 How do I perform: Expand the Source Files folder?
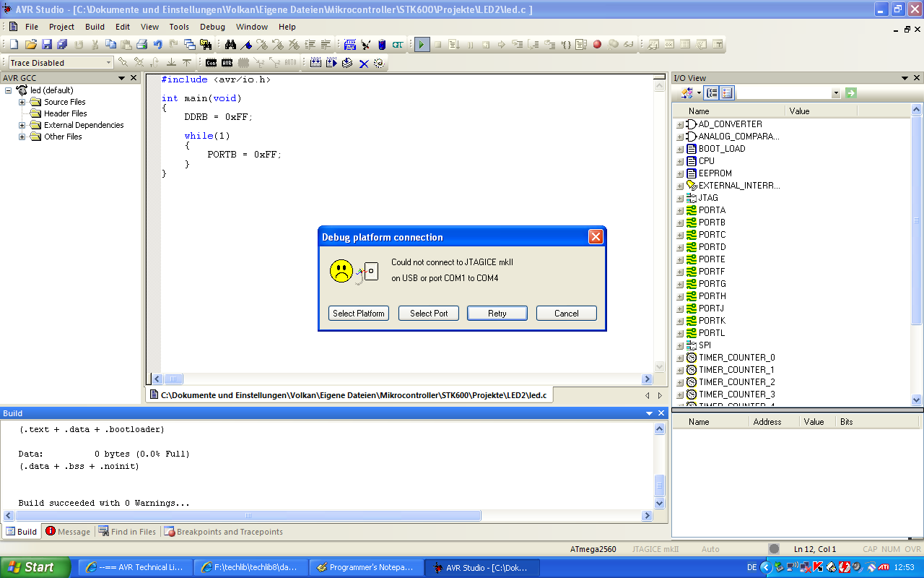click(22, 102)
